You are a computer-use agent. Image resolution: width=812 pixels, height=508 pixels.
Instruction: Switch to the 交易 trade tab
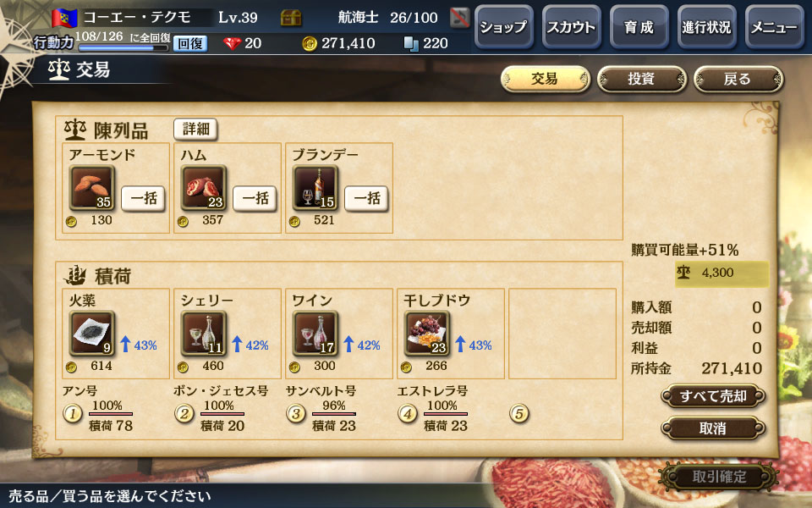coord(546,80)
